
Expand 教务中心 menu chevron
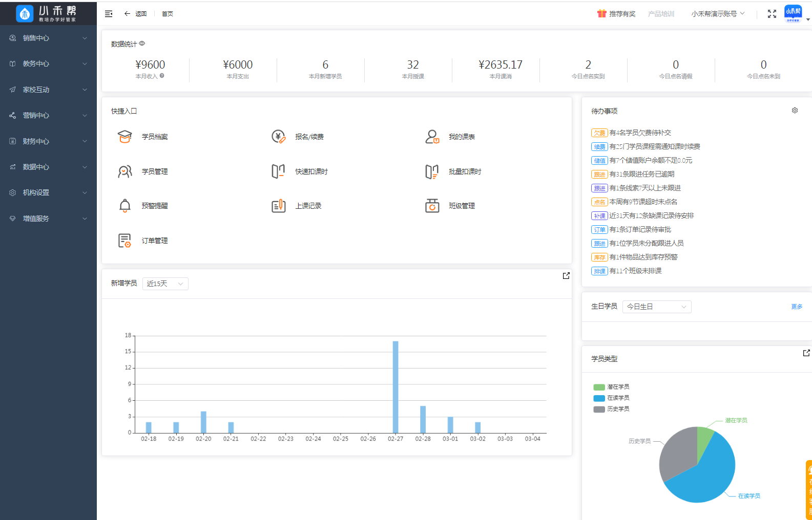coord(85,63)
